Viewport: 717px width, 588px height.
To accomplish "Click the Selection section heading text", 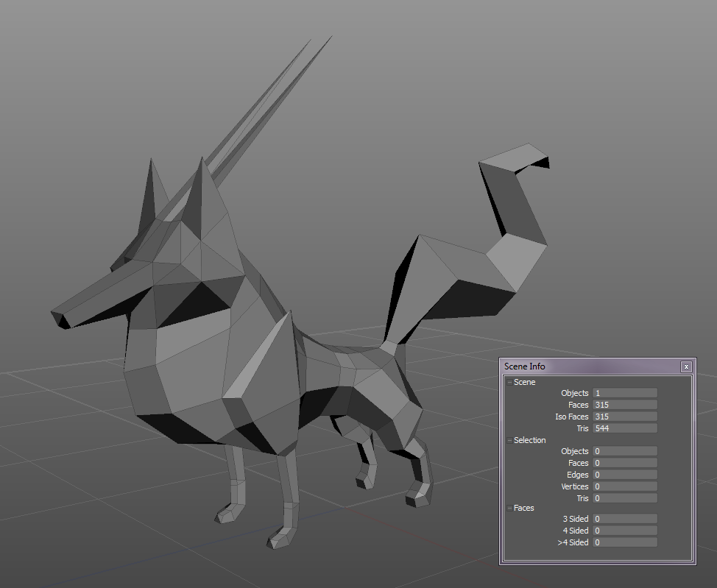I will pyautogui.click(x=529, y=440).
